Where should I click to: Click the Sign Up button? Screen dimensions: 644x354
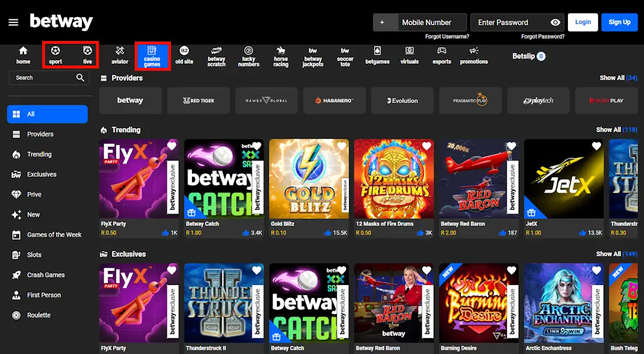pos(619,22)
